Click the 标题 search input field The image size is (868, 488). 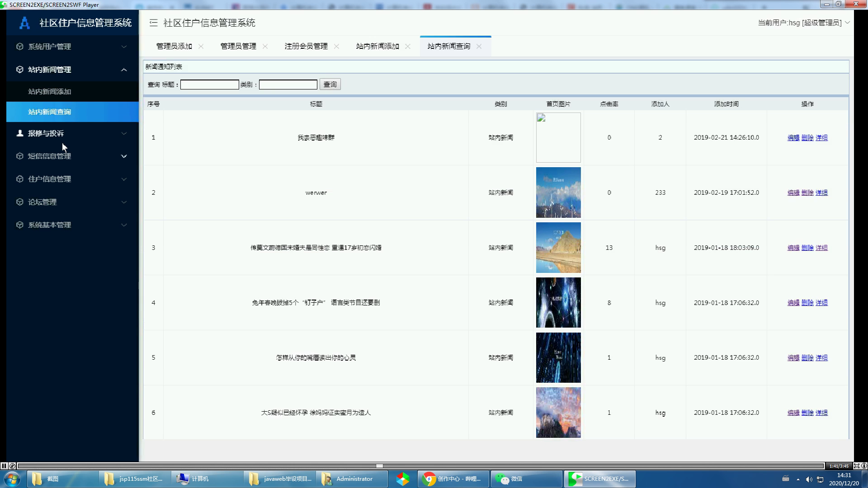[210, 84]
